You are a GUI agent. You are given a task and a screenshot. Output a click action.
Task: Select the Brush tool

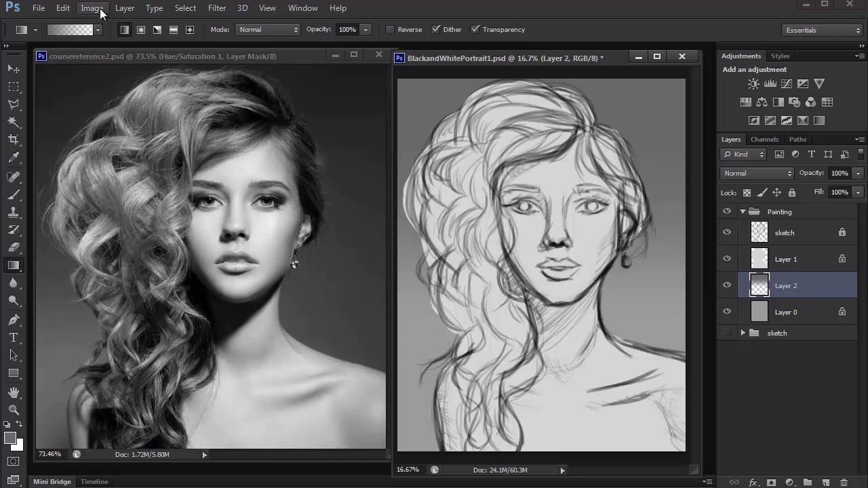point(14,195)
